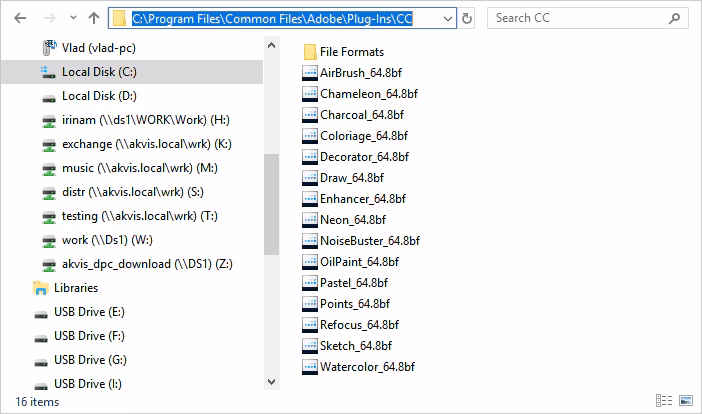Image resolution: width=702 pixels, height=414 pixels.
Task: Select the music (M:) network drive
Action: tap(139, 168)
